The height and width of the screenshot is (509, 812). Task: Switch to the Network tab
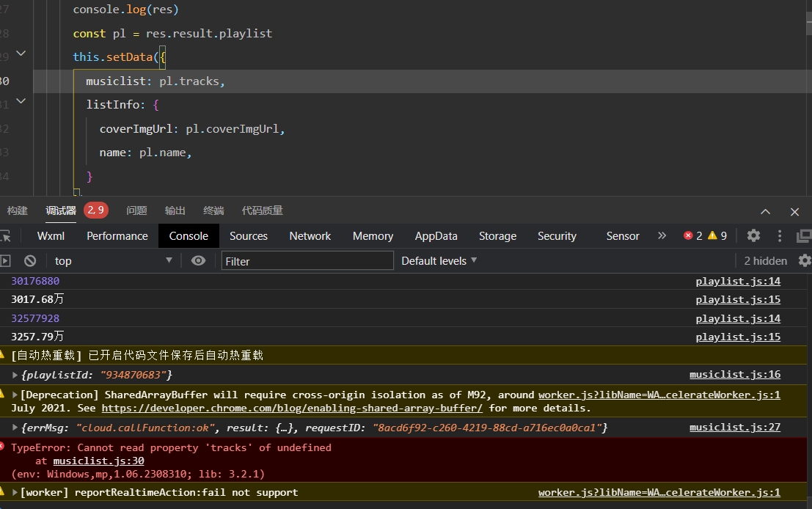pos(310,235)
